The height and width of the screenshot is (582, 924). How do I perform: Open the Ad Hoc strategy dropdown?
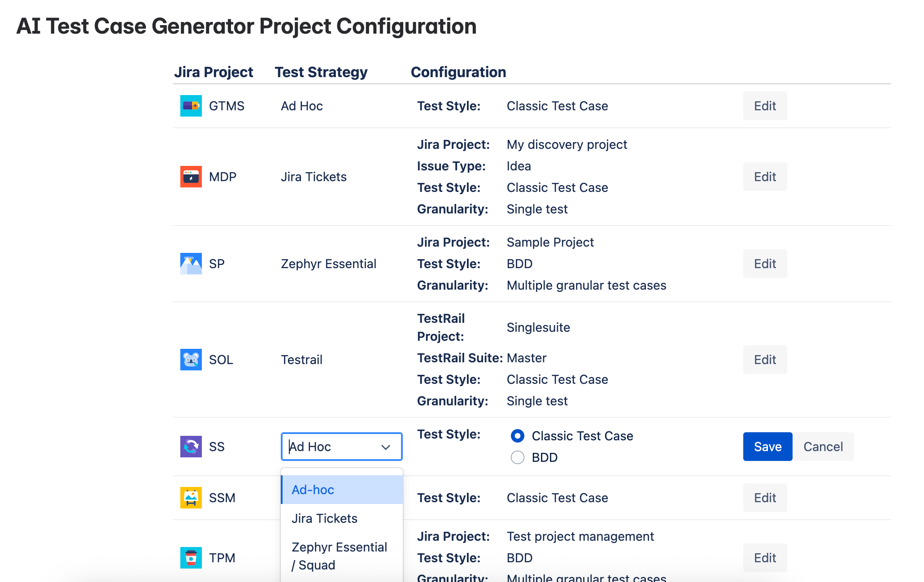332,447
